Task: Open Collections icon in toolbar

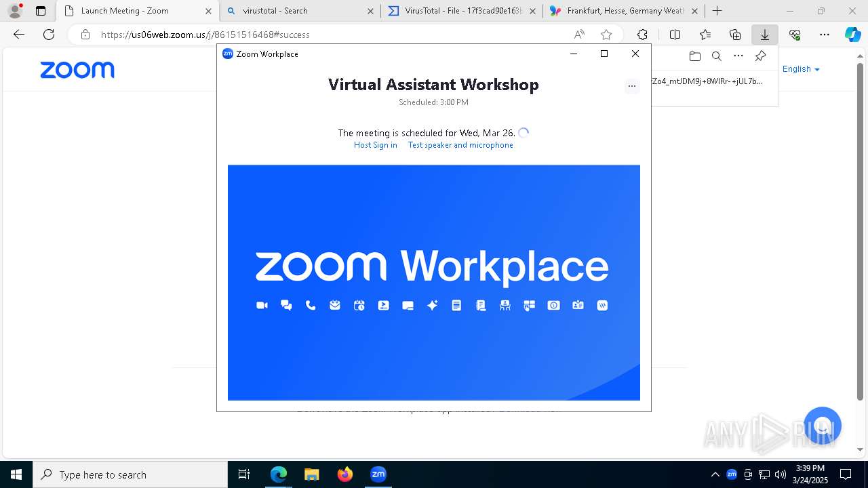Action: coord(735,35)
